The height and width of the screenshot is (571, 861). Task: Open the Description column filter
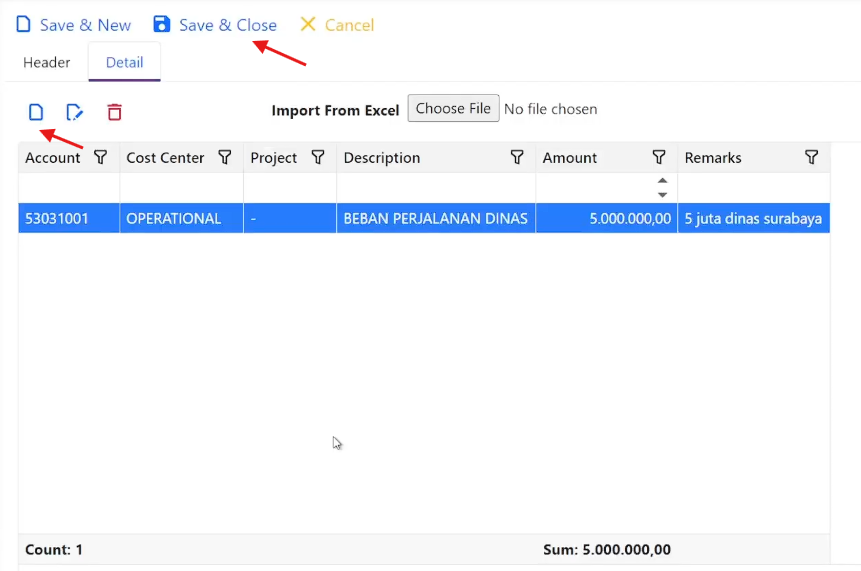point(517,158)
